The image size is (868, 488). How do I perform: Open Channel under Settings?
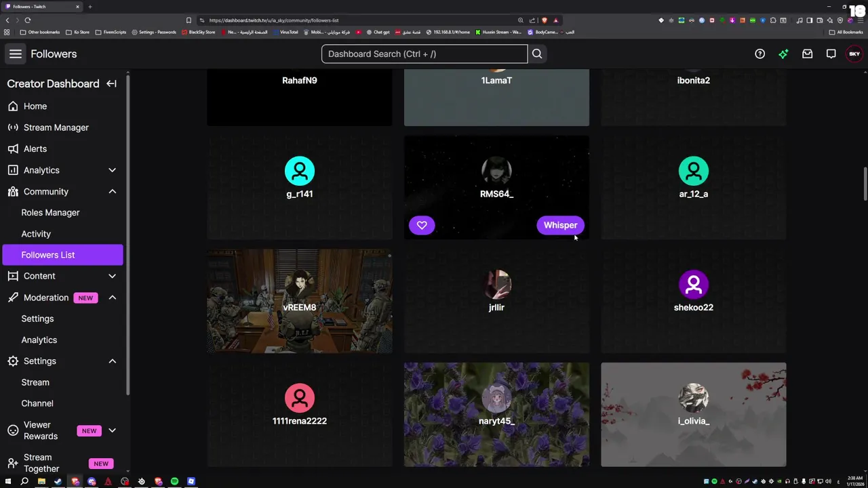coord(37,403)
